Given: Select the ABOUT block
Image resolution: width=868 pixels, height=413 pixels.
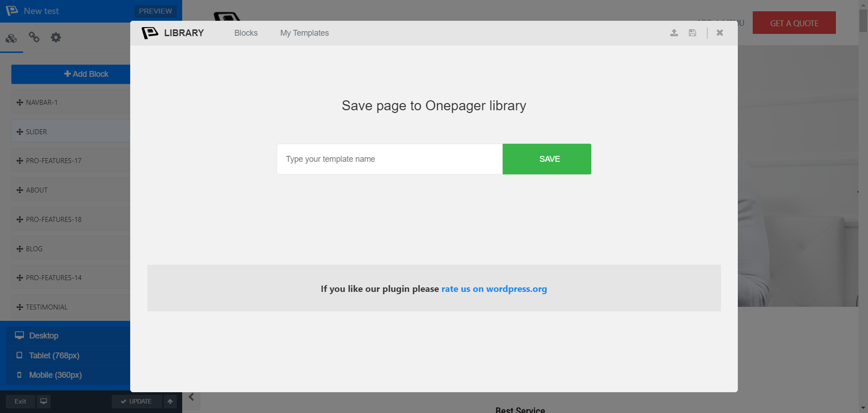Looking at the screenshot, I should (71, 190).
